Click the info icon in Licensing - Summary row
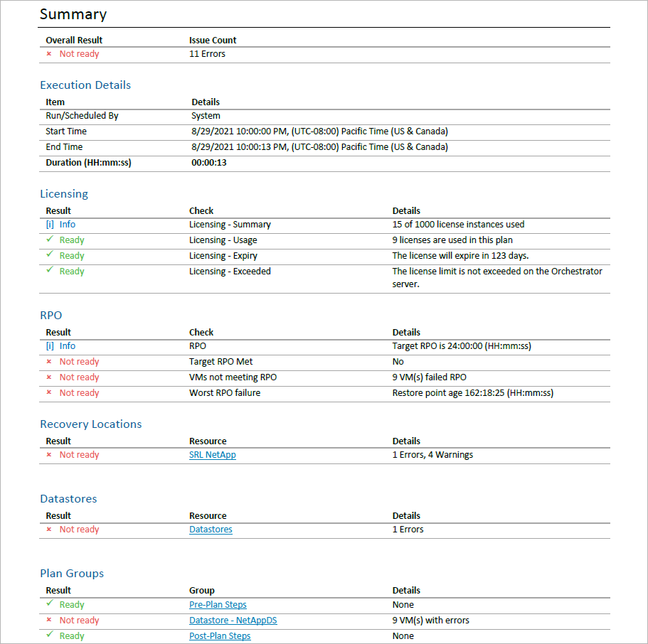The image size is (648, 644). point(50,225)
